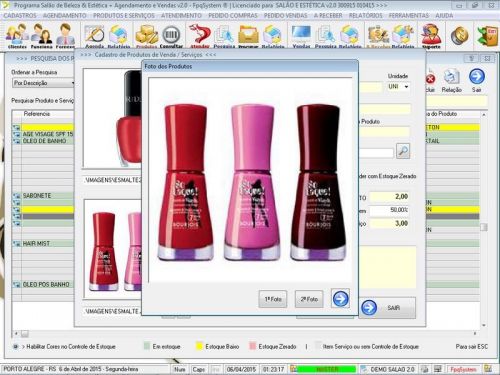The width and height of the screenshot is (500, 375).
Task: Click the 1ª Foto button
Action: (x=273, y=299)
